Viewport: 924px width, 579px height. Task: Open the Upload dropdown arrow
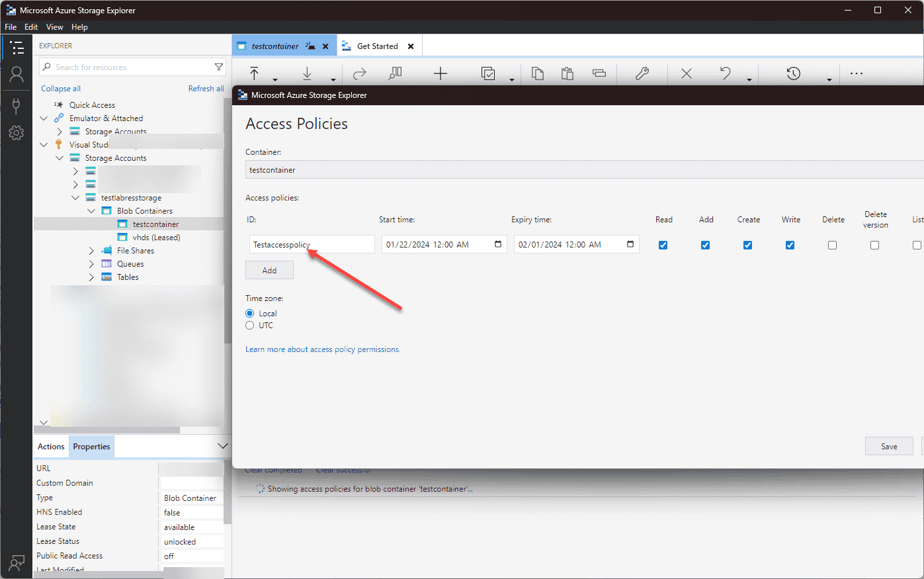point(276,80)
